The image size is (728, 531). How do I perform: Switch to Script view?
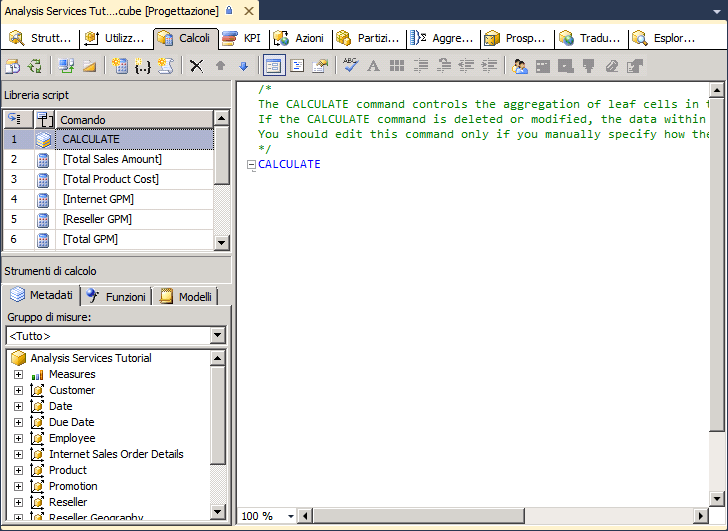(x=297, y=66)
